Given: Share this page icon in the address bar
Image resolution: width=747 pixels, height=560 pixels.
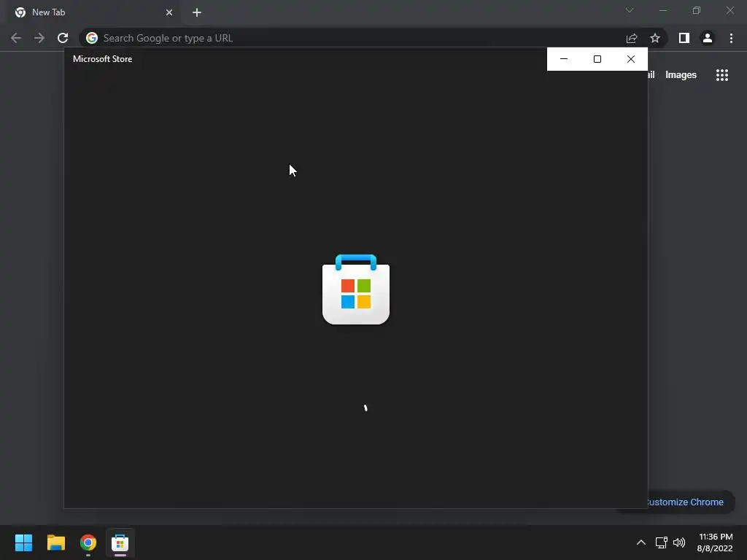Looking at the screenshot, I should [x=632, y=38].
